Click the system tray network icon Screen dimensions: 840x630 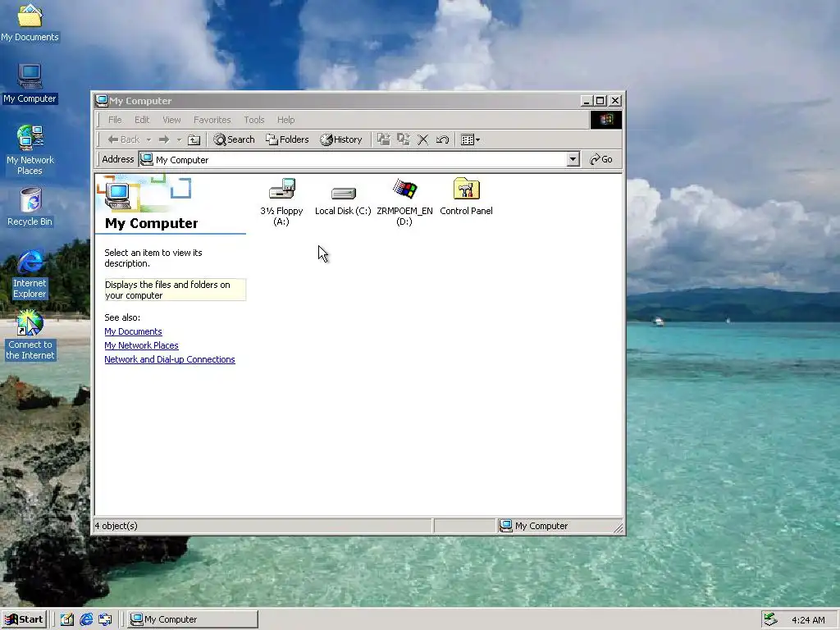(x=770, y=619)
